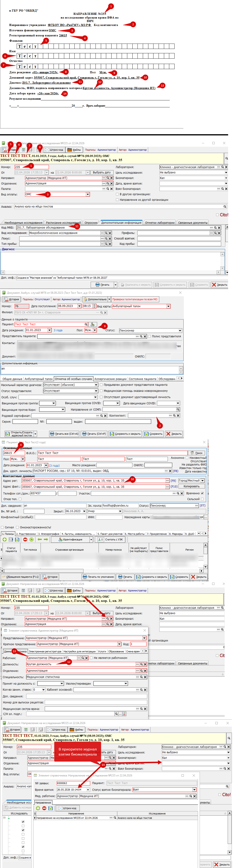Click red delete icon under Направления tab
This screenshot has height=868, width=233.
44,808
